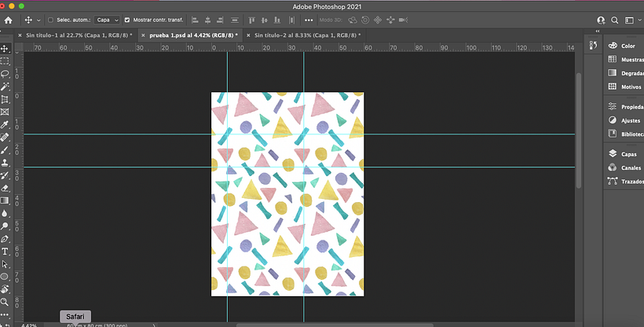Open the Trazados paths panel
The height and width of the screenshot is (327, 644).
coord(625,181)
